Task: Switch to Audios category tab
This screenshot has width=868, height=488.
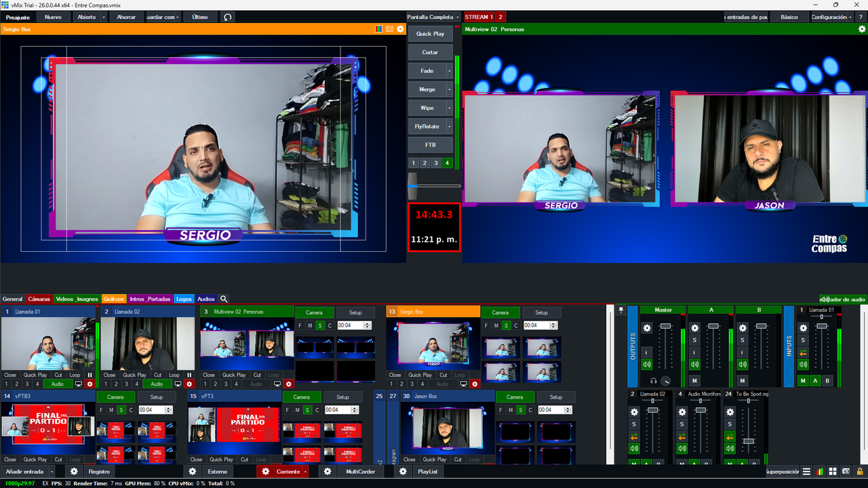Action: pyautogui.click(x=206, y=299)
